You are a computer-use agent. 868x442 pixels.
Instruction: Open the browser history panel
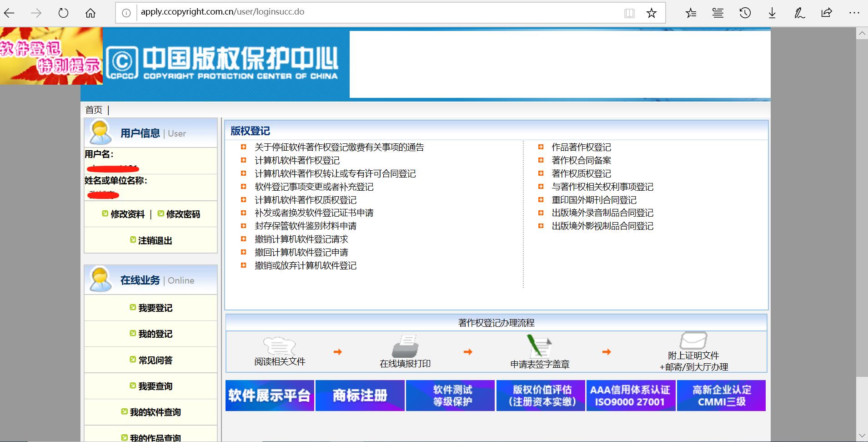(x=744, y=13)
